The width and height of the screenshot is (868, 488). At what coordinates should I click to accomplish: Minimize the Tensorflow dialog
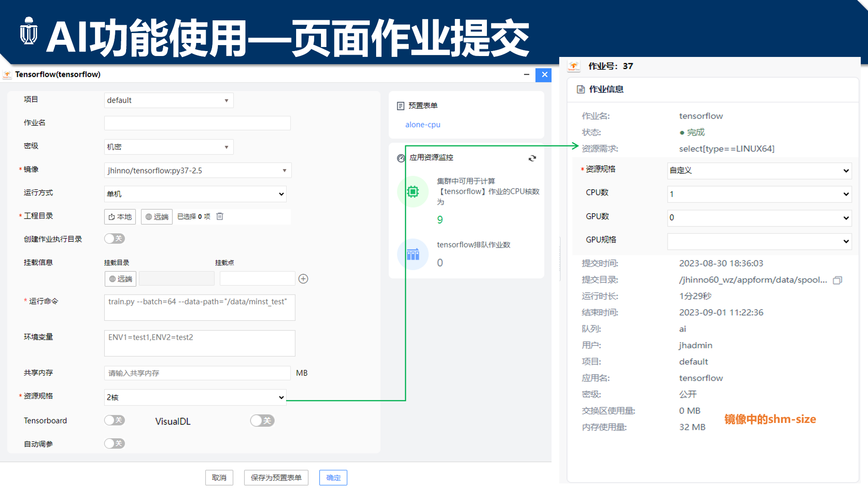[527, 75]
